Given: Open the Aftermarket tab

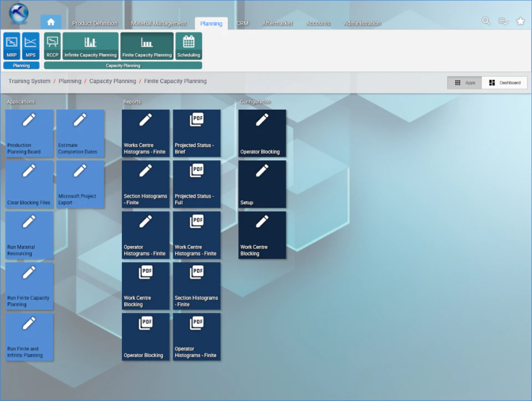Looking at the screenshot, I should pos(277,23).
